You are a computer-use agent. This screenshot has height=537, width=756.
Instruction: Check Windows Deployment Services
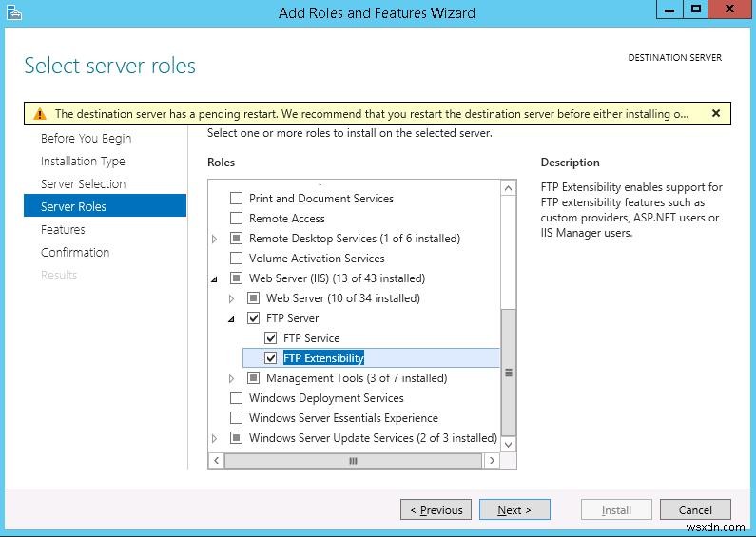pyautogui.click(x=236, y=397)
